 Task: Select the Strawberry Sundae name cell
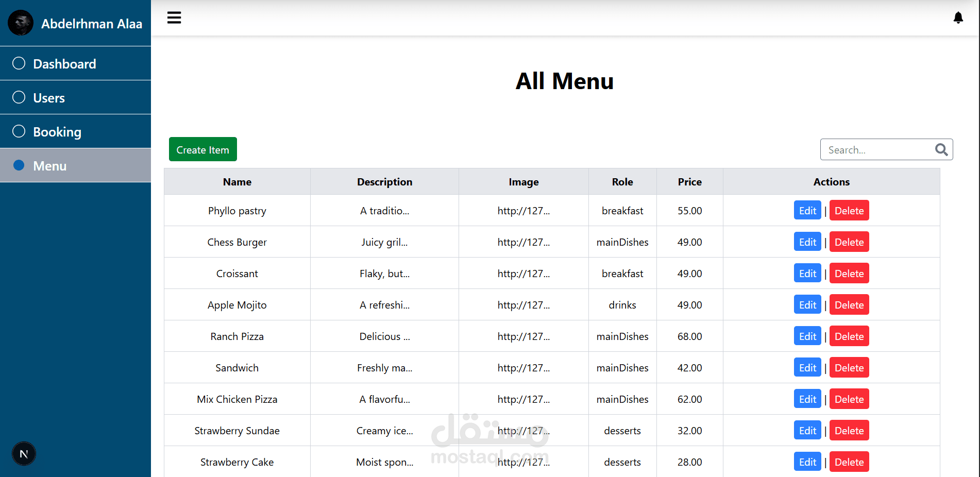237,430
